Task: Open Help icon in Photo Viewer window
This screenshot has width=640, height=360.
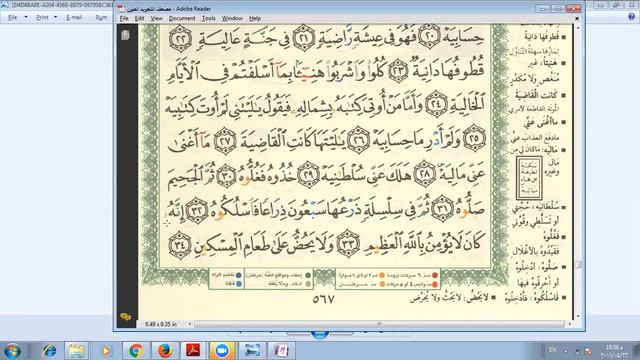Action: pyautogui.click(x=631, y=17)
